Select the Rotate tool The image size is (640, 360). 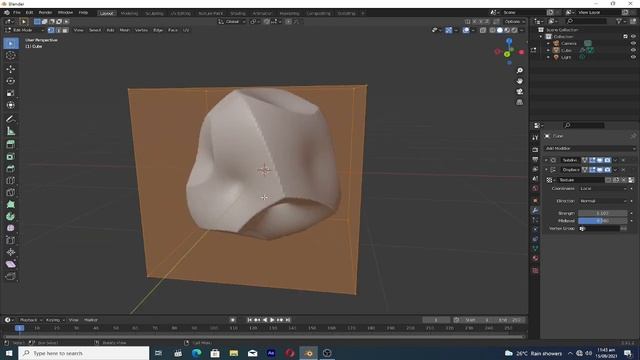point(11,81)
